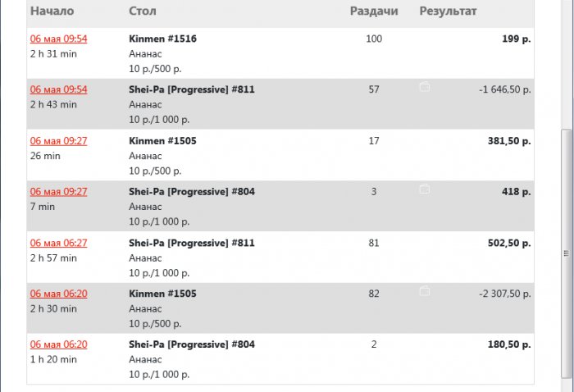Screen dimensions: 574x392
Task: Open the 06 мая 06:20 link for Kinmen #1505
Action: 58,294
